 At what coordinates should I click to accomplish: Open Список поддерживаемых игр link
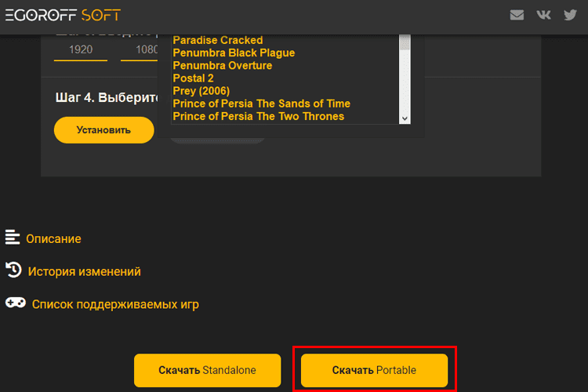coord(115,304)
